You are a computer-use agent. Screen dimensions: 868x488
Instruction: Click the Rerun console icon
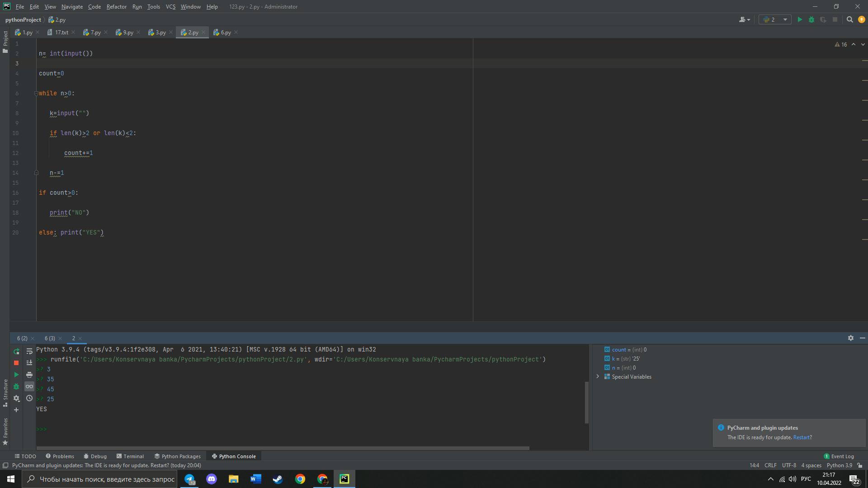coord(16,352)
